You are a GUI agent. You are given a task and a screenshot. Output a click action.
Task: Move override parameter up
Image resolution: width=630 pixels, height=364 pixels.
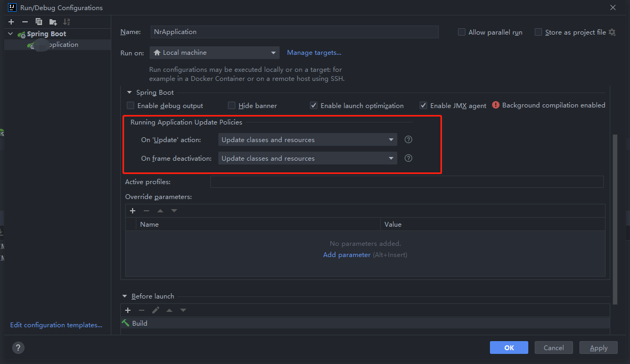[160, 211]
